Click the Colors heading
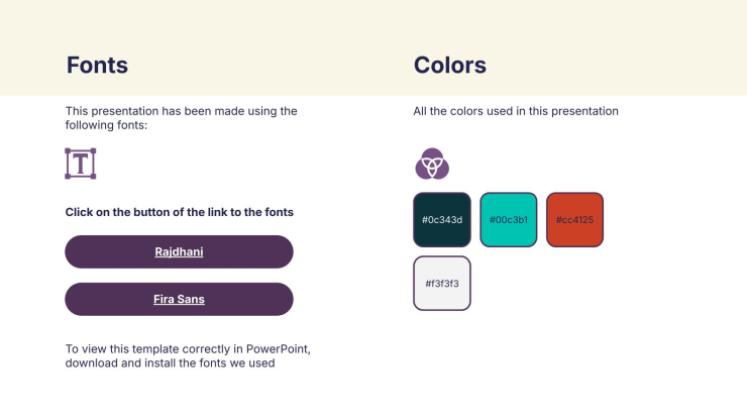Screen dimensions: 747x420 coord(449,65)
